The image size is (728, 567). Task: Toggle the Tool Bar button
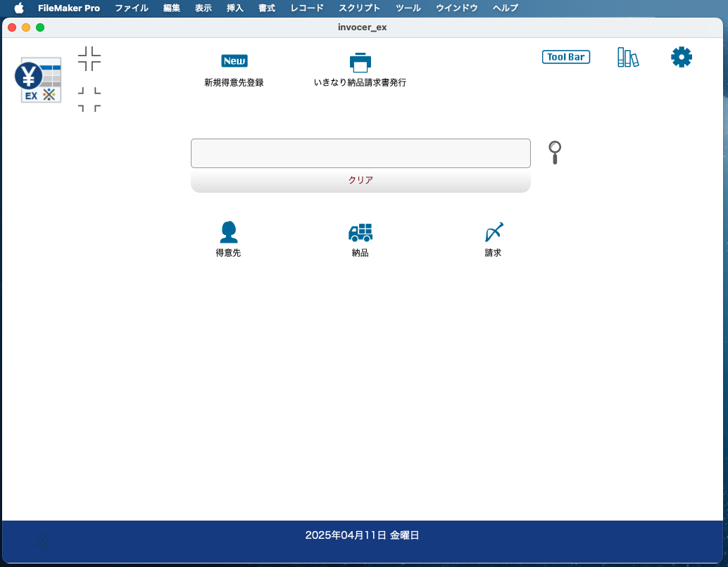pos(566,57)
